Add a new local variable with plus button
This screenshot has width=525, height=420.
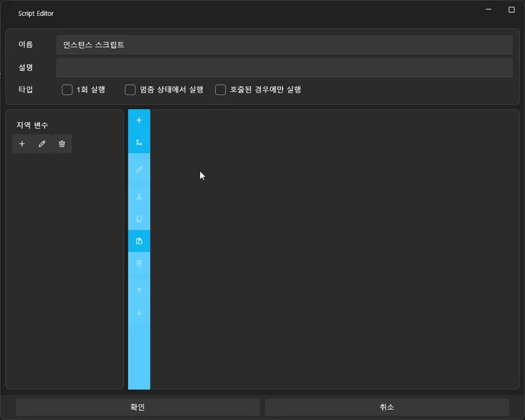(x=22, y=144)
